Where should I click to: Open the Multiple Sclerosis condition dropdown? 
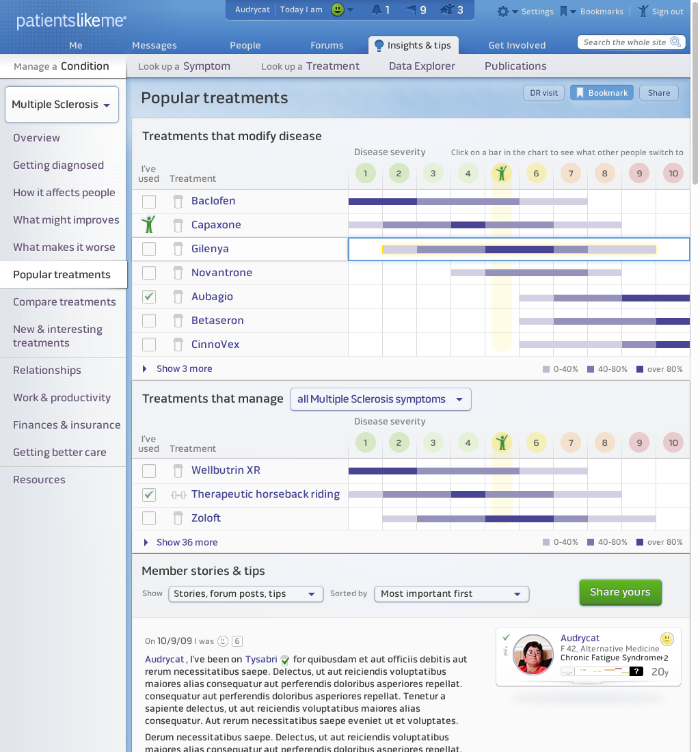coord(62,105)
